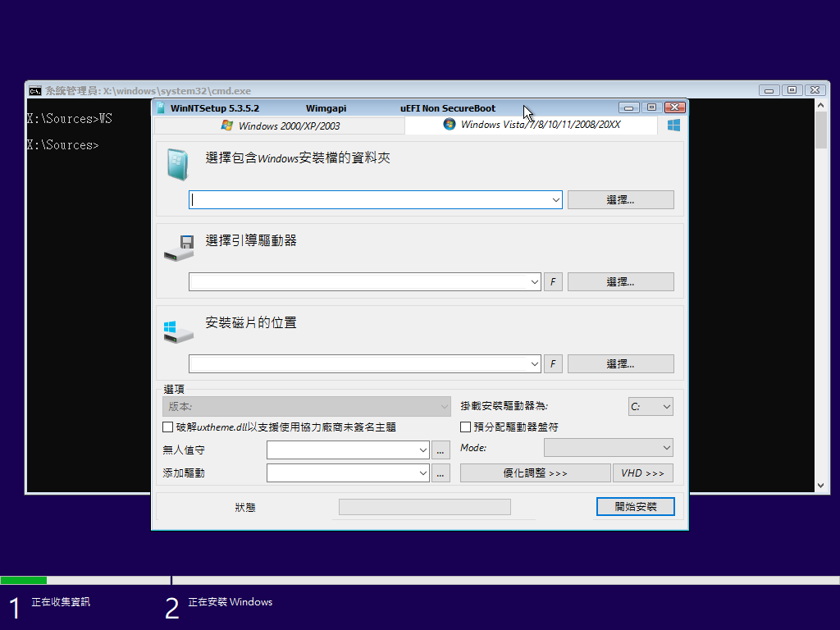
Task: Browse for unattend file with ... button
Action: pos(441,450)
